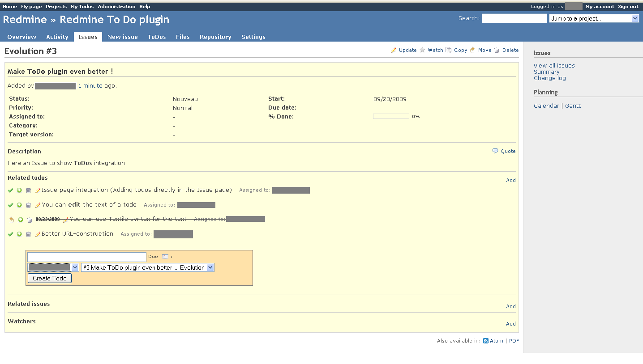Click 'View all issues' in the sidebar
The width and height of the screenshot is (643, 364).
coord(554,65)
